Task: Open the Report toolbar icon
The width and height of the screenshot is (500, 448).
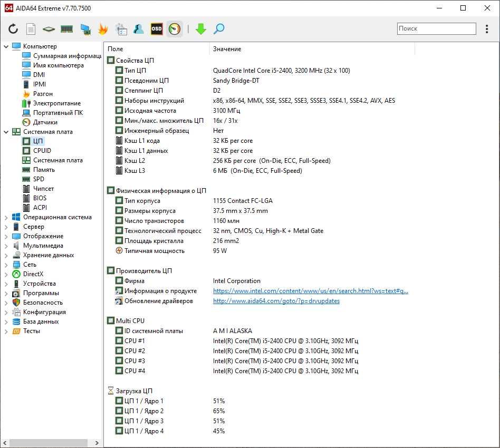Action: pyautogui.click(x=31, y=29)
